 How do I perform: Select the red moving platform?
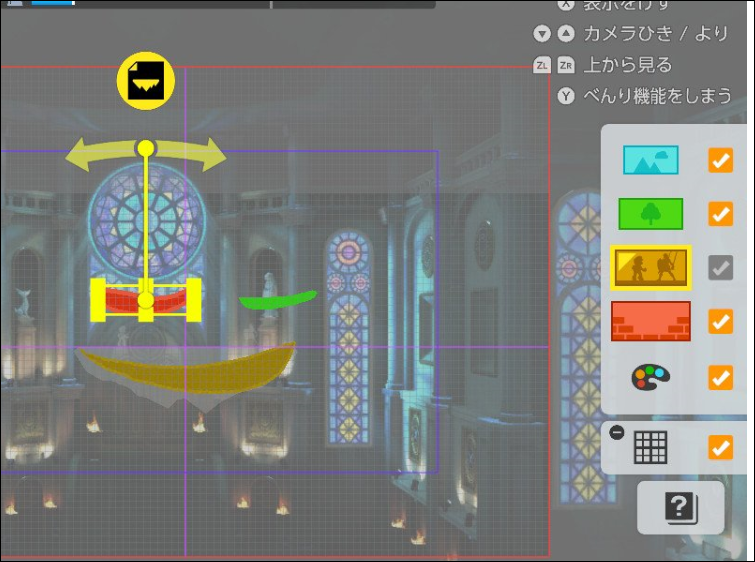(x=146, y=301)
